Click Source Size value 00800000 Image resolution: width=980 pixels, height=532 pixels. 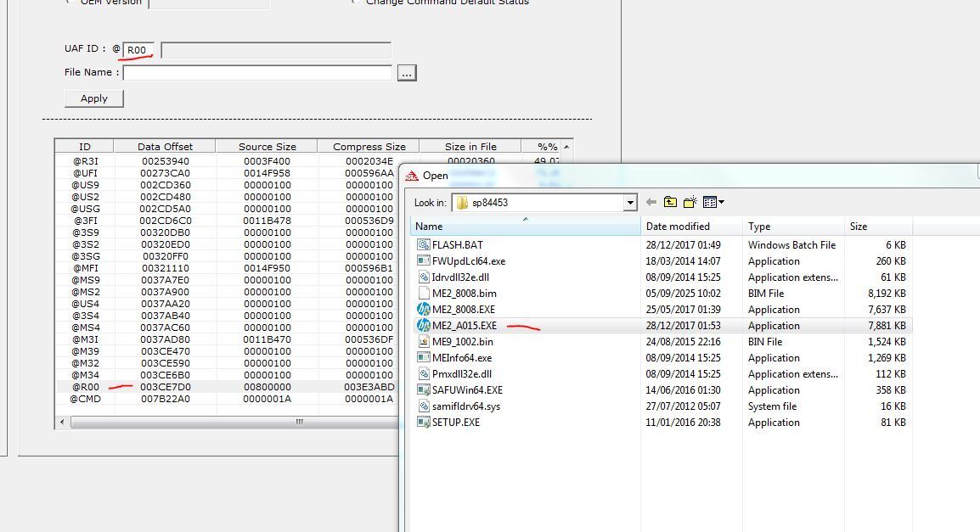click(267, 387)
